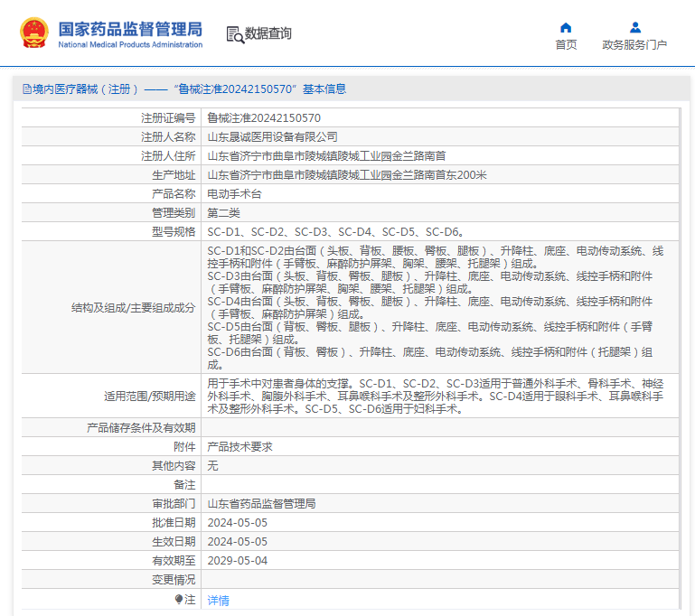Image resolution: width=695 pixels, height=616 pixels.
Task: Click the 政务服务门户 text label
Action: click(x=634, y=45)
